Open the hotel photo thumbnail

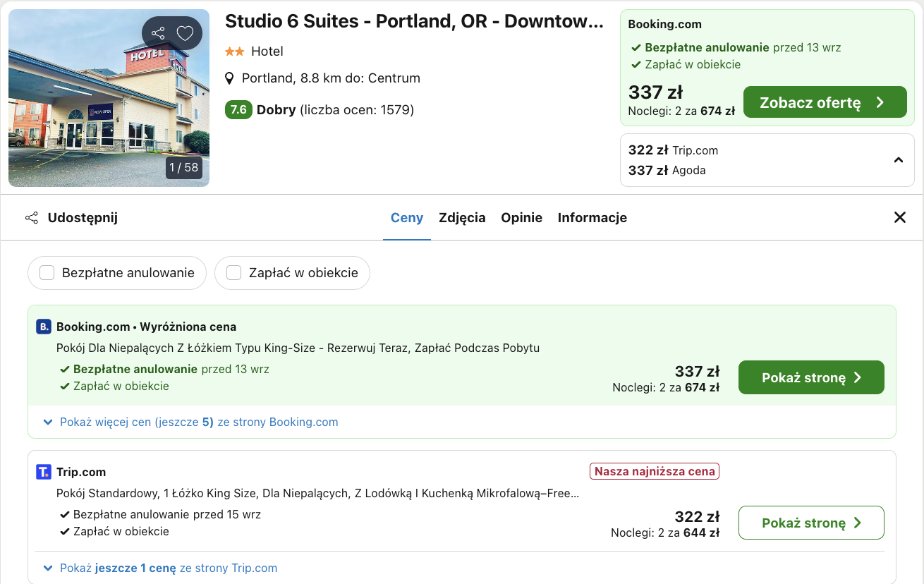click(x=109, y=98)
